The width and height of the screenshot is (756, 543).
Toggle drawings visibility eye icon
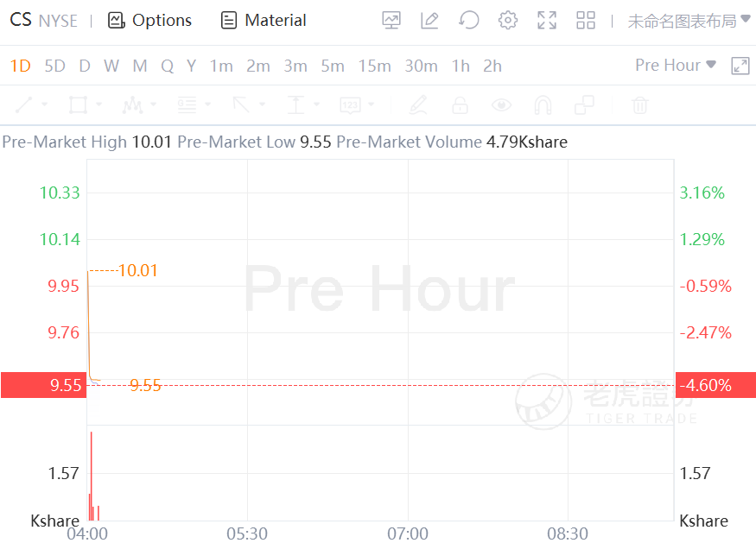[501, 105]
